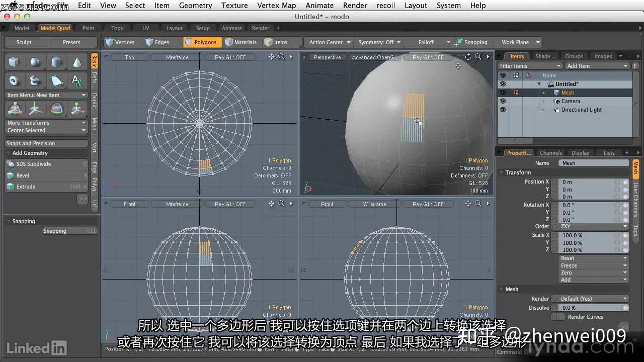Toggle visibility eye for Untitled* scene
This screenshot has width=644, height=362.
(503, 84)
